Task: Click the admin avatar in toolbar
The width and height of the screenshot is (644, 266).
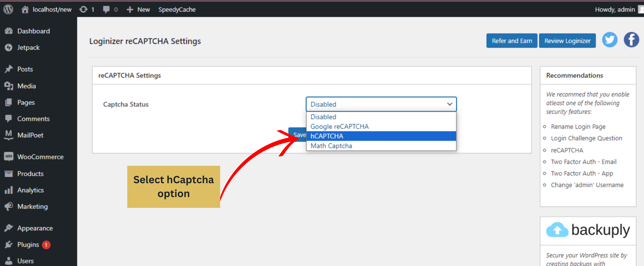Action: pyautogui.click(x=641, y=10)
